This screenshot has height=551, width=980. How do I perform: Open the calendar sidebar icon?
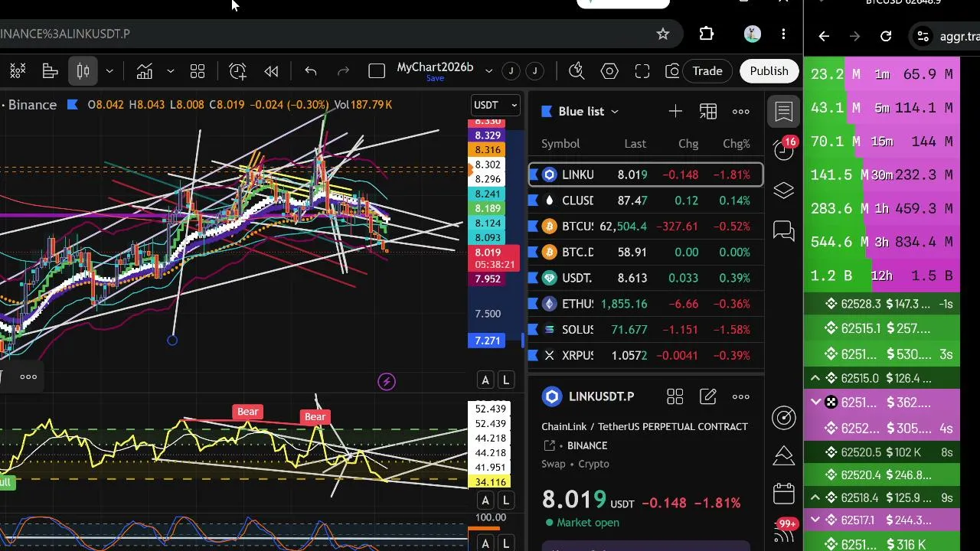coord(784,494)
